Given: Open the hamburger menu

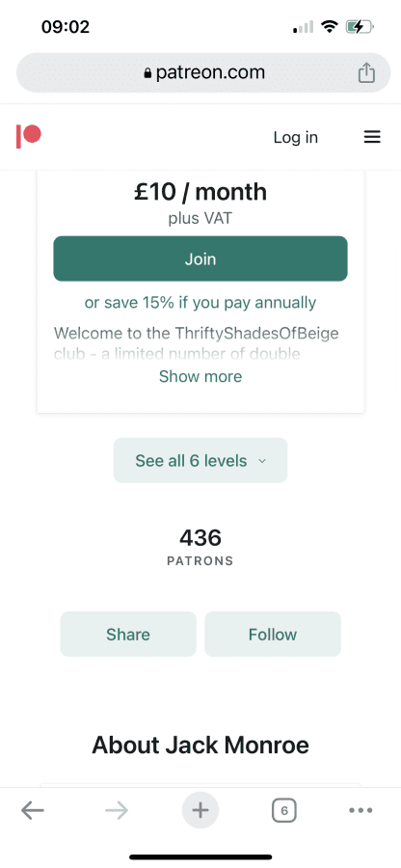Looking at the screenshot, I should pyautogui.click(x=372, y=137).
